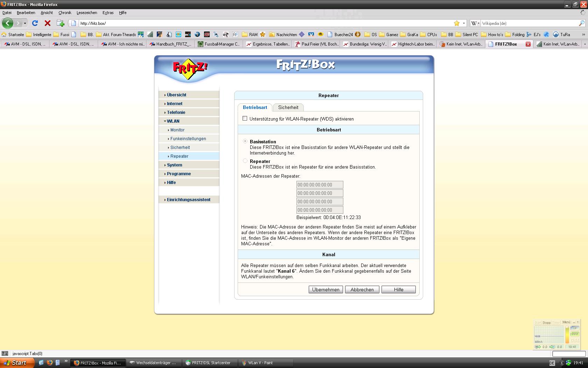Viewport: 588px width, 368px height.
Task: Open the TuRa bookmark
Action: coord(561,34)
